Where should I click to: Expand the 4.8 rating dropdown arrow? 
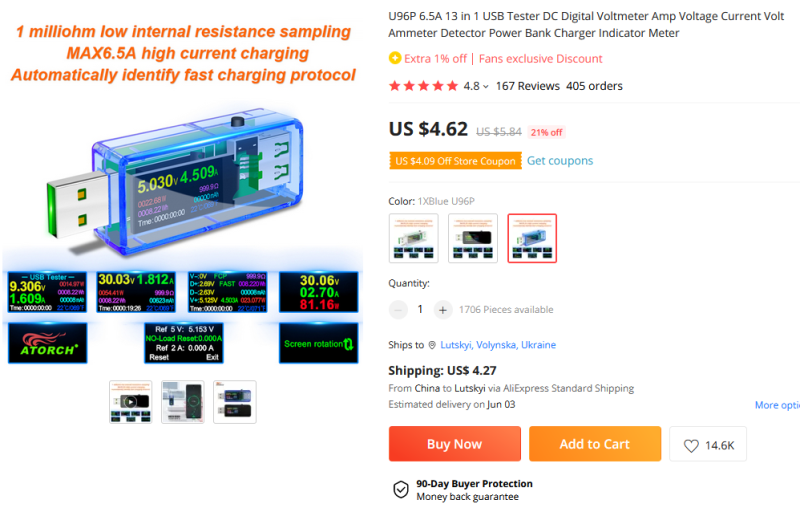pyautogui.click(x=486, y=87)
